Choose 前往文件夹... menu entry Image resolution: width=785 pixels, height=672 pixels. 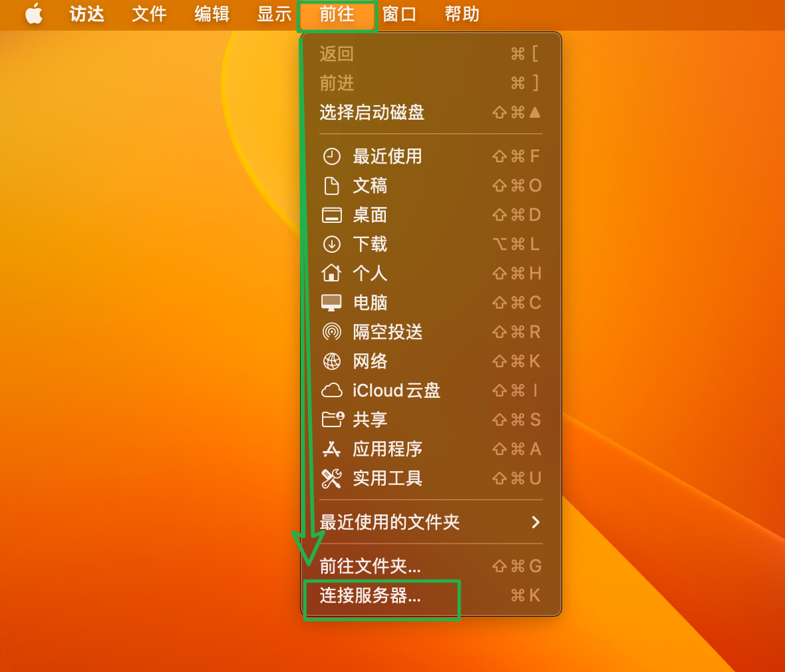(430, 566)
